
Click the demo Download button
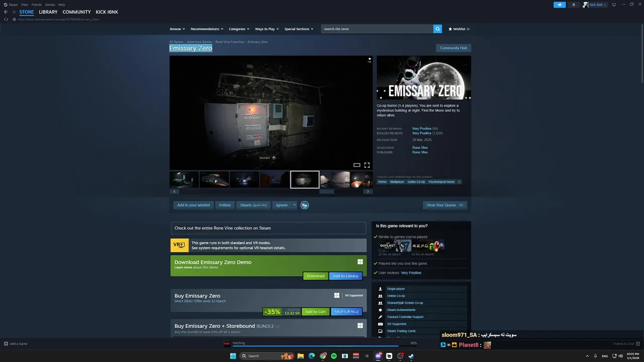(315, 276)
